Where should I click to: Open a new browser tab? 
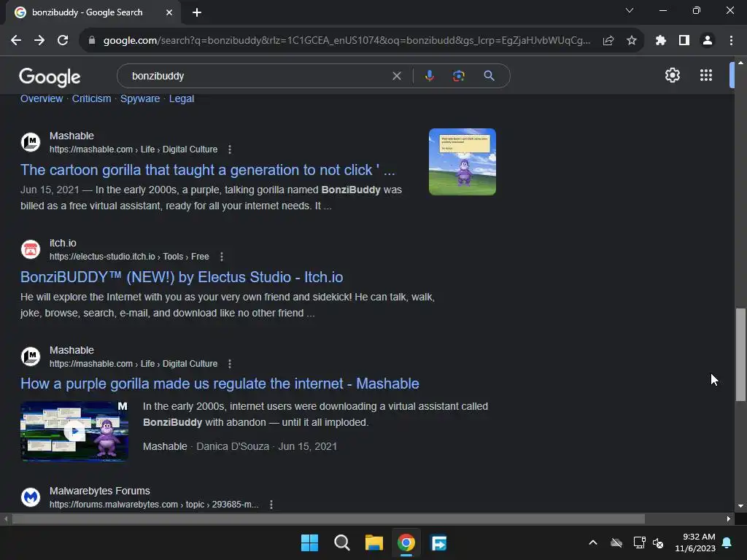pos(197,12)
